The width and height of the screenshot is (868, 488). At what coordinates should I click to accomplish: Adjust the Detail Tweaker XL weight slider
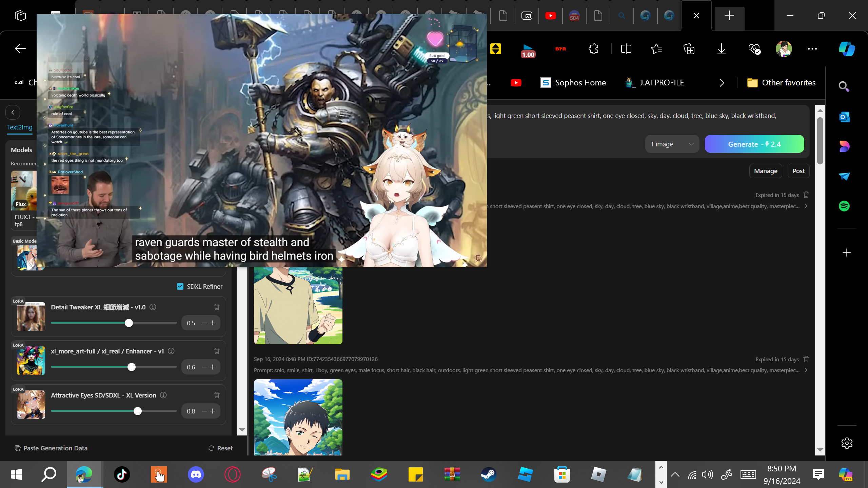[x=129, y=323]
